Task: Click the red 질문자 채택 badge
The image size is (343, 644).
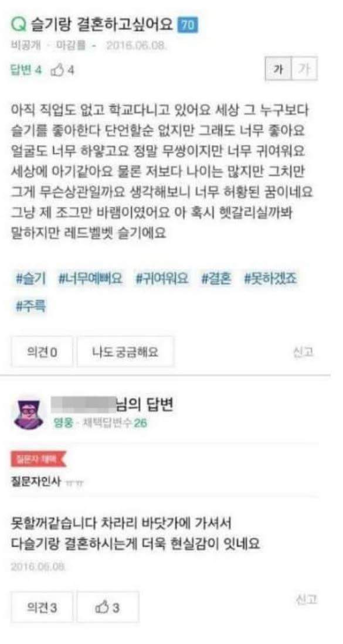Action: coord(38,458)
